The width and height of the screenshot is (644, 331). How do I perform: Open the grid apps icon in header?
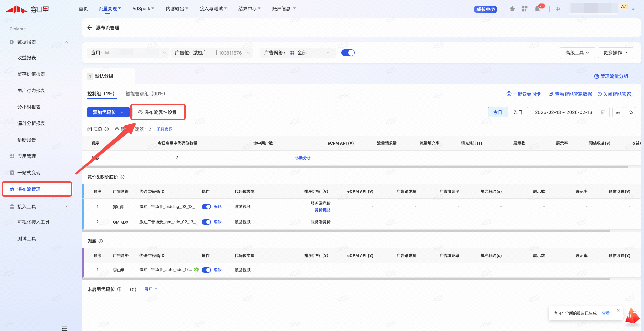525,9
